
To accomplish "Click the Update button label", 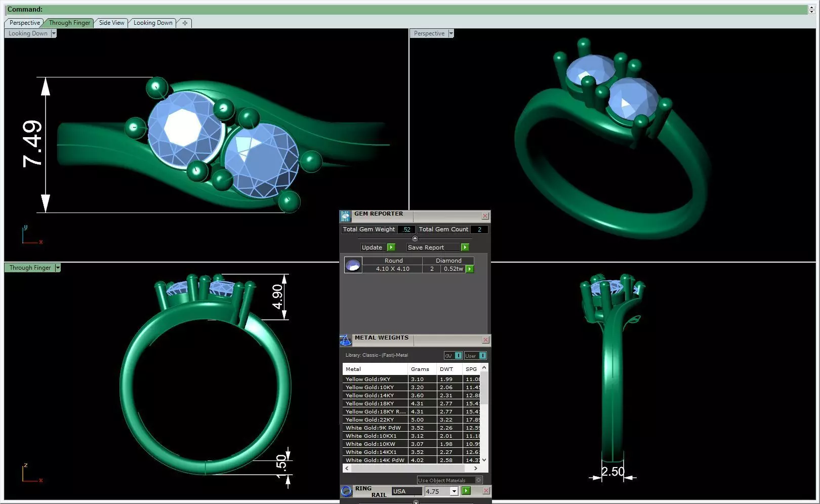I will pos(372,247).
